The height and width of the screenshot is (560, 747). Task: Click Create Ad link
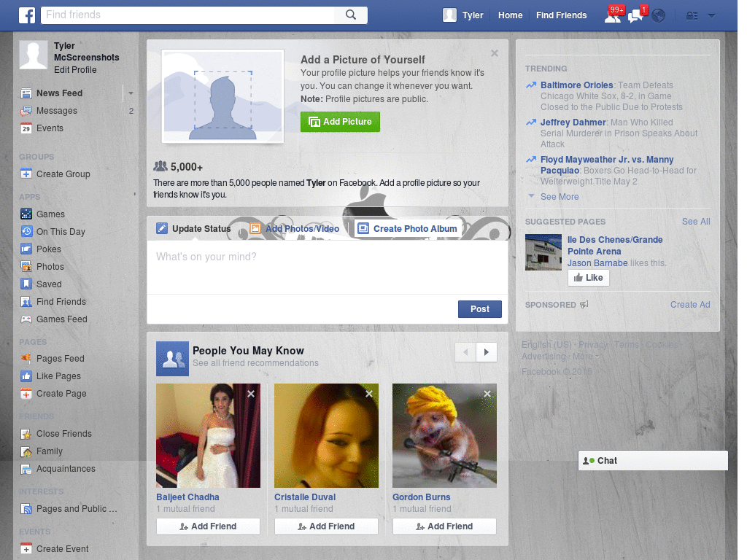tap(690, 305)
